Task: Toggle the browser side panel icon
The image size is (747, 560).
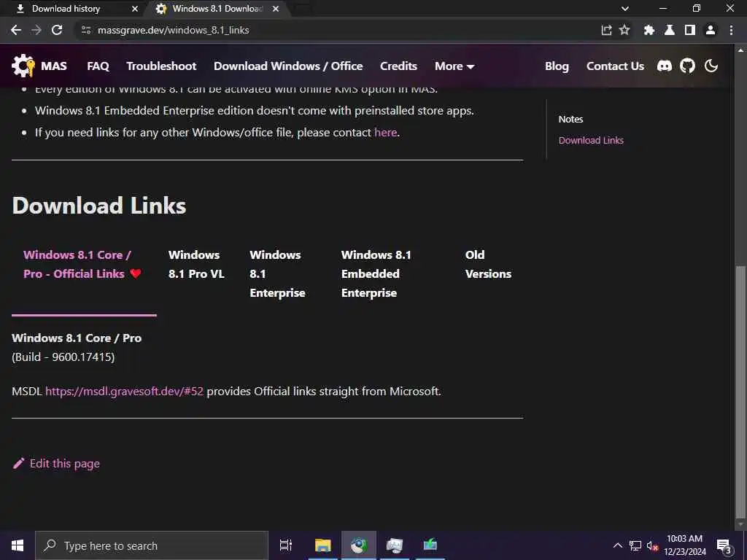Action: 690,30
